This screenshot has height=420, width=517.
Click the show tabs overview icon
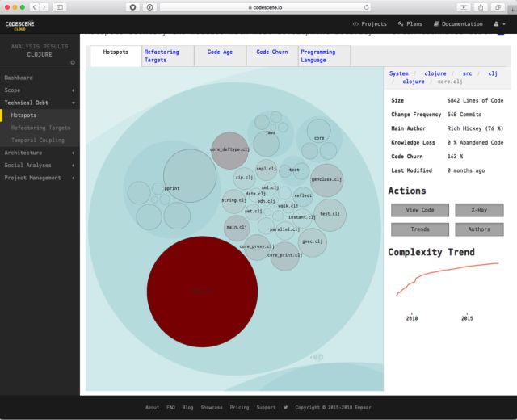point(498,7)
